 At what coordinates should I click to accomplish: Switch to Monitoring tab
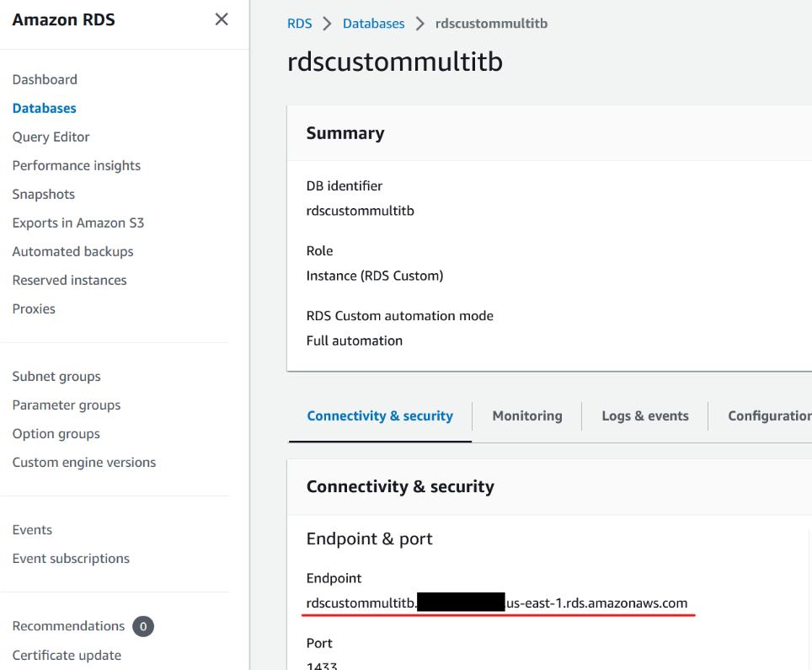pos(527,416)
